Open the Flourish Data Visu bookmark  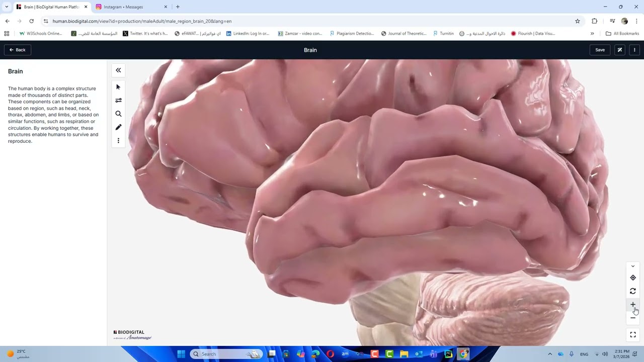click(533, 34)
